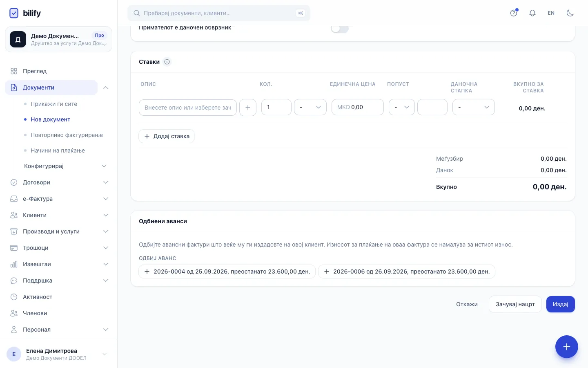Viewport: 588px width, 368px height.
Task: Open the help question-mark icon
Action: [514, 13]
